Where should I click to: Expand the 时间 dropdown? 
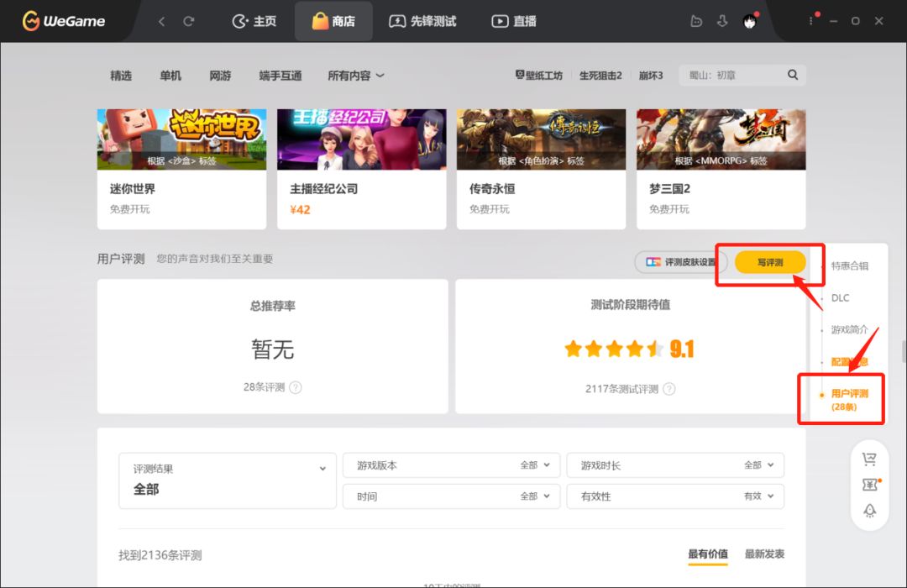(451, 496)
